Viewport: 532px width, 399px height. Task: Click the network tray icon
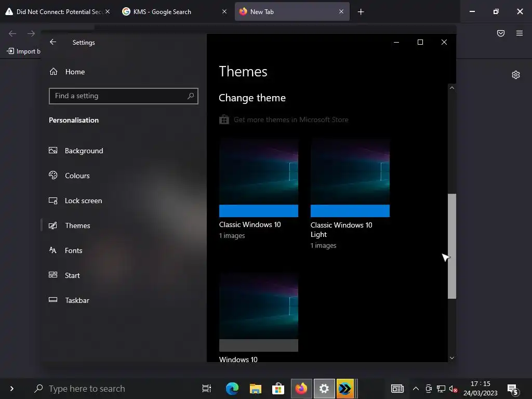(441, 389)
